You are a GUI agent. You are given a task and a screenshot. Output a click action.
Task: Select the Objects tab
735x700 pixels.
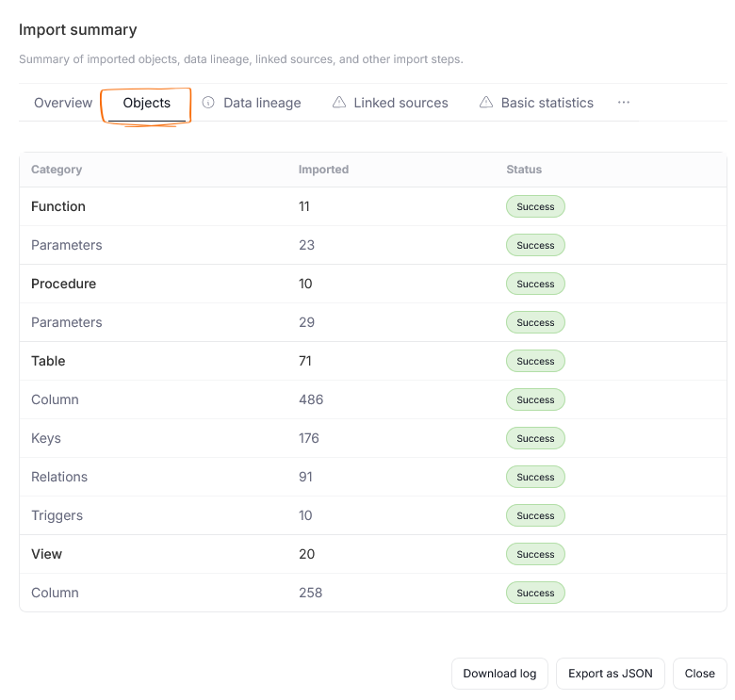pyautogui.click(x=147, y=103)
